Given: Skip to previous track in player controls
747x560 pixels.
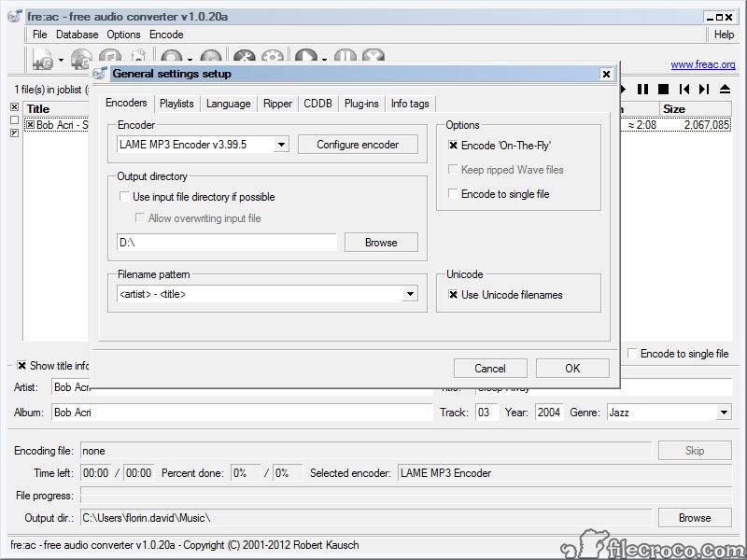Looking at the screenshot, I should (684, 89).
